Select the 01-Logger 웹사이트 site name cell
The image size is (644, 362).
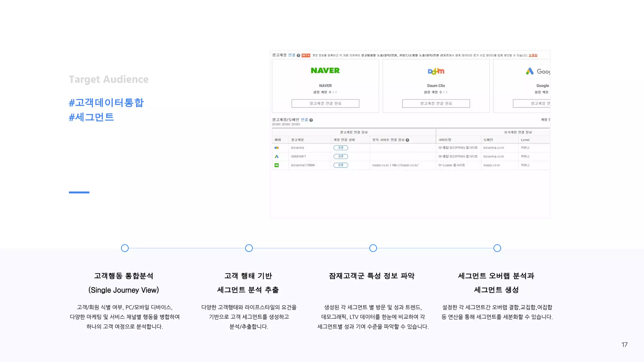(x=452, y=165)
